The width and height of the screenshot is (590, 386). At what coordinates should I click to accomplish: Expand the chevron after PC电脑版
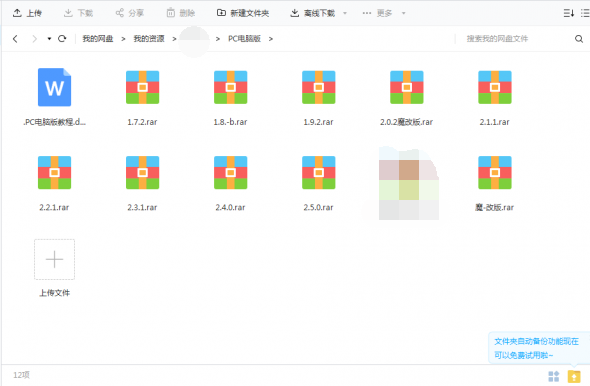271,39
